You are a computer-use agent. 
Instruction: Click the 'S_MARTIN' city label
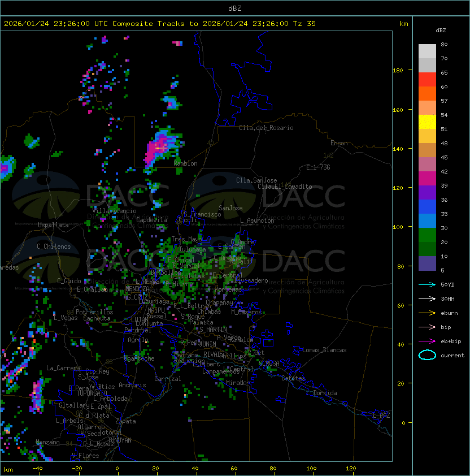click(x=214, y=330)
